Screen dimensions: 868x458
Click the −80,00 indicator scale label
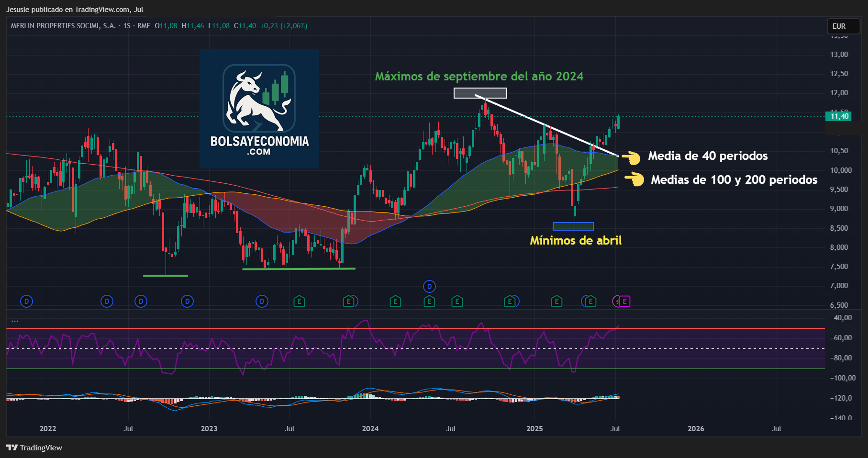841,358
